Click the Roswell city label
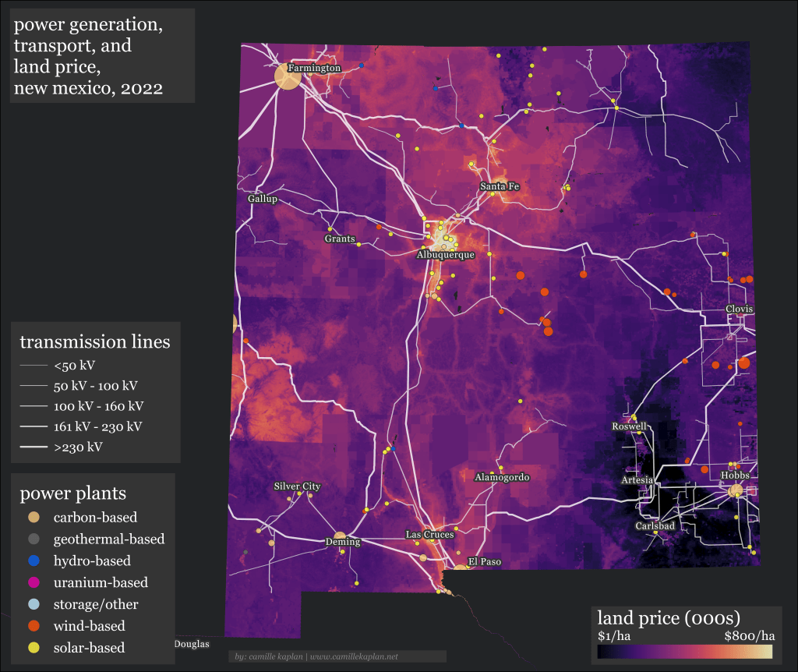798x672 pixels. pyautogui.click(x=629, y=427)
